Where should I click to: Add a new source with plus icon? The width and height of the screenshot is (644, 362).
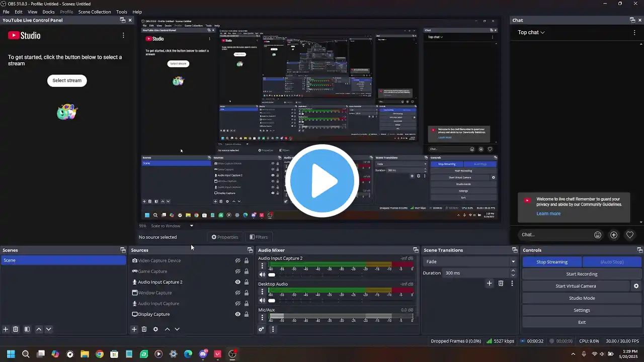(x=134, y=329)
